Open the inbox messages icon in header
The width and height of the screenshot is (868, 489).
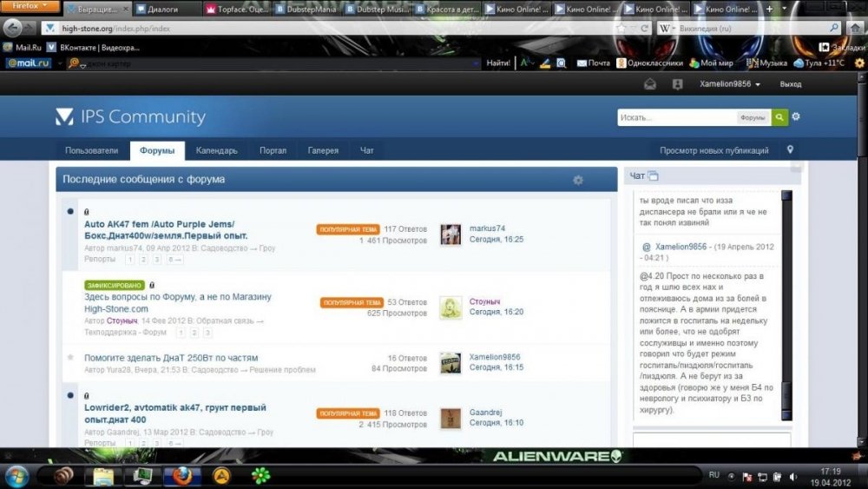point(650,84)
